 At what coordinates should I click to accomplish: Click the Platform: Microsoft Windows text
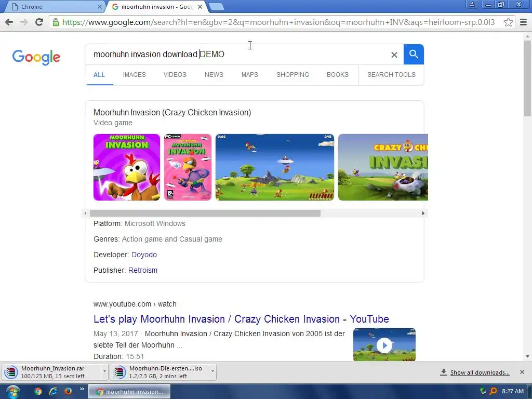[139, 223]
